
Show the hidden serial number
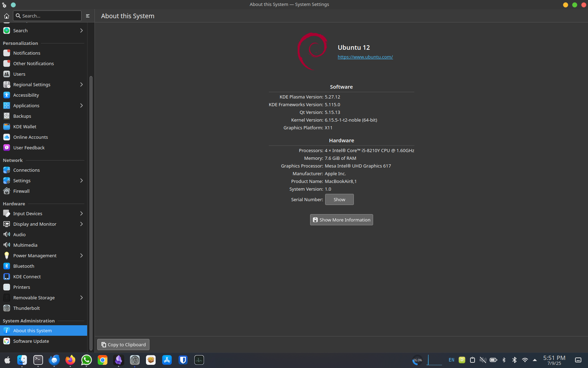pos(339,199)
